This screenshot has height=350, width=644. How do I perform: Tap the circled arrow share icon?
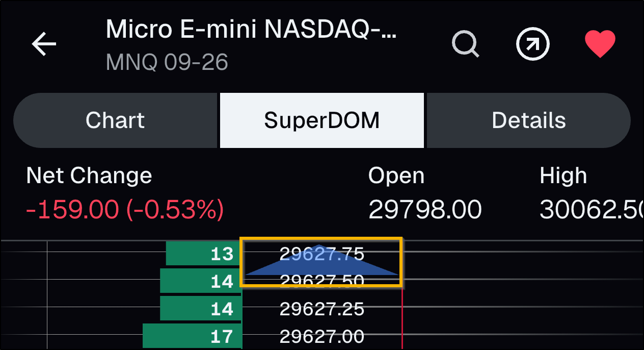pyautogui.click(x=533, y=44)
